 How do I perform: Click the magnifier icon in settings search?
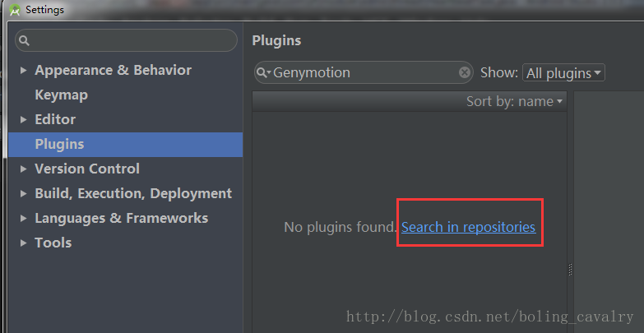[x=24, y=40]
